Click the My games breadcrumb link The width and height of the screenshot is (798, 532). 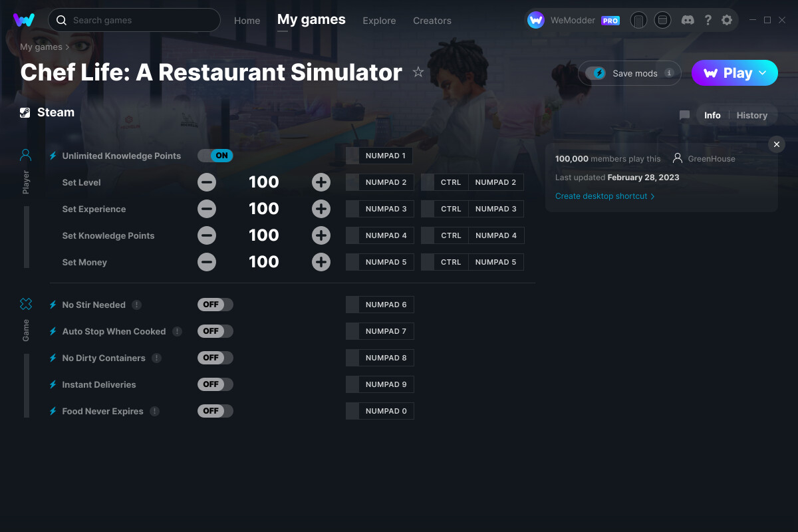tap(41, 47)
